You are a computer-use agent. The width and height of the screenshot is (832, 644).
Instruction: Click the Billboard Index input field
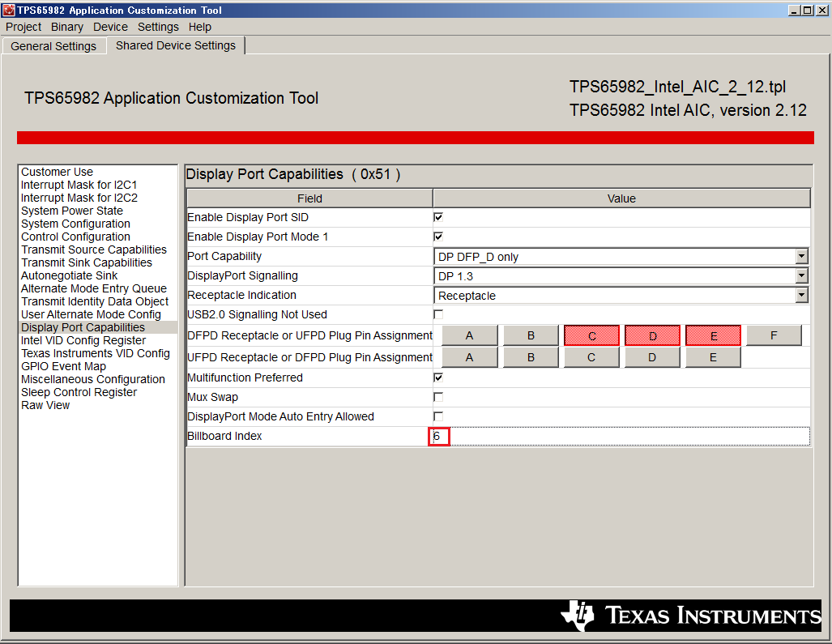coord(621,437)
